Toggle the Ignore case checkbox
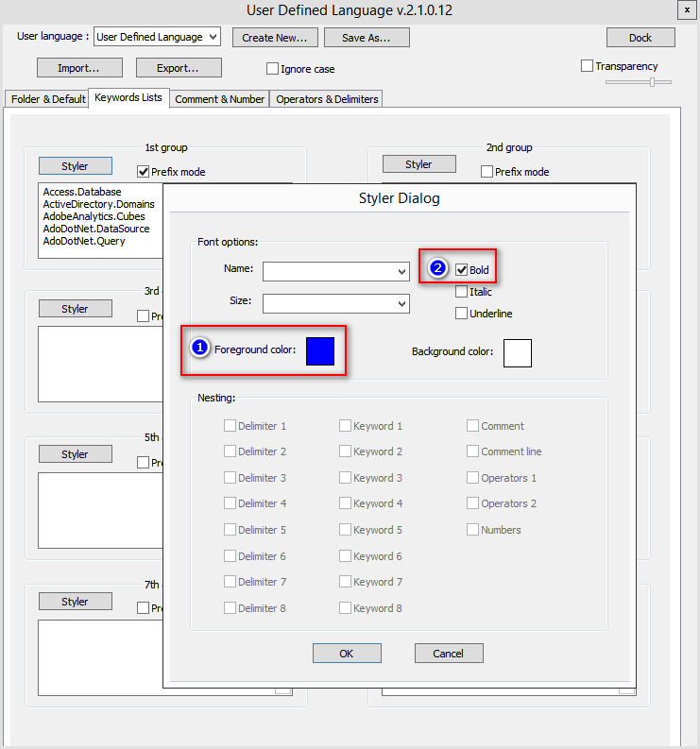 273,69
